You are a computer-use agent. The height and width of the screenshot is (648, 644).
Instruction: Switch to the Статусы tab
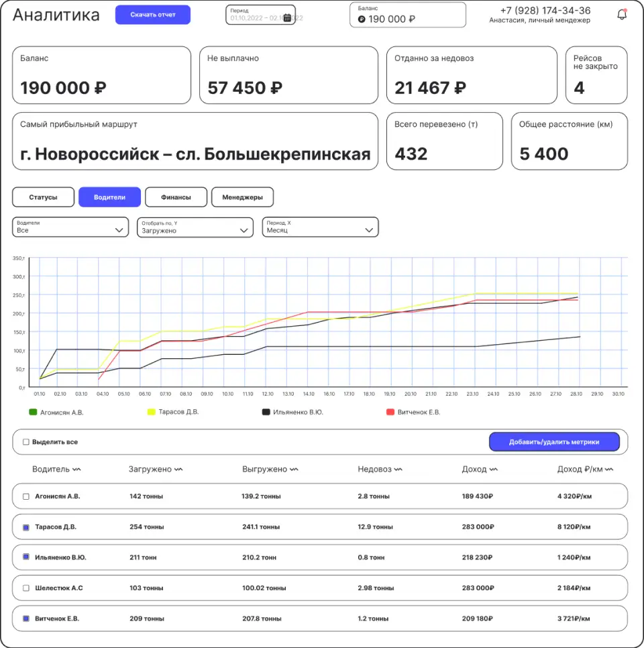pyautogui.click(x=43, y=197)
